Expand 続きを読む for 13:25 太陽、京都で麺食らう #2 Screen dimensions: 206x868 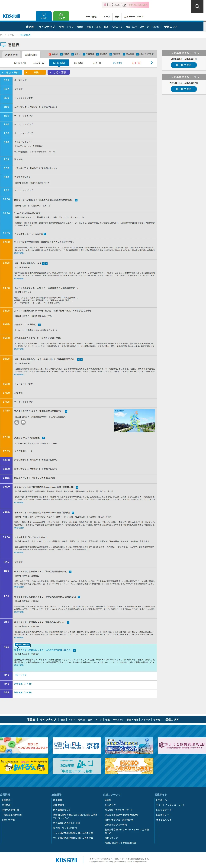click(x=19, y=279)
